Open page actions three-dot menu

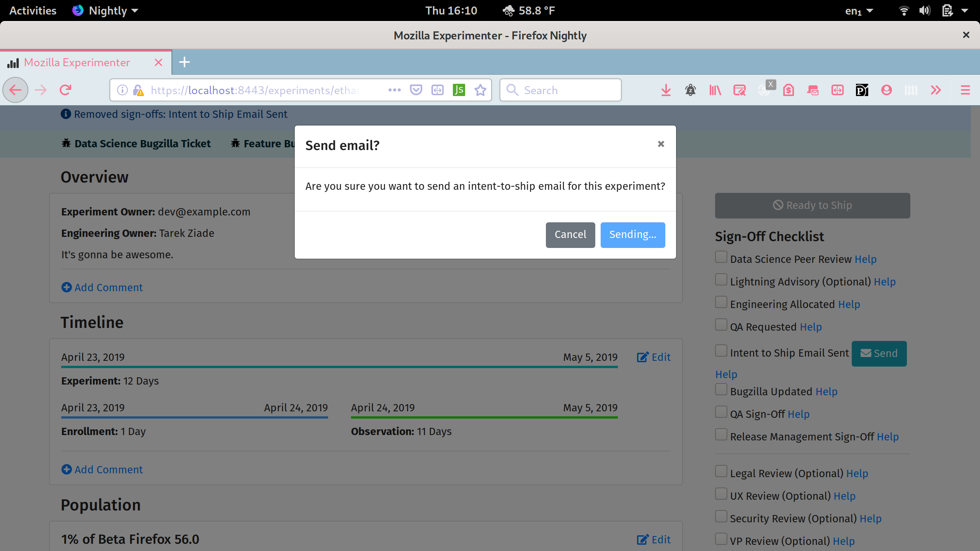tap(394, 90)
